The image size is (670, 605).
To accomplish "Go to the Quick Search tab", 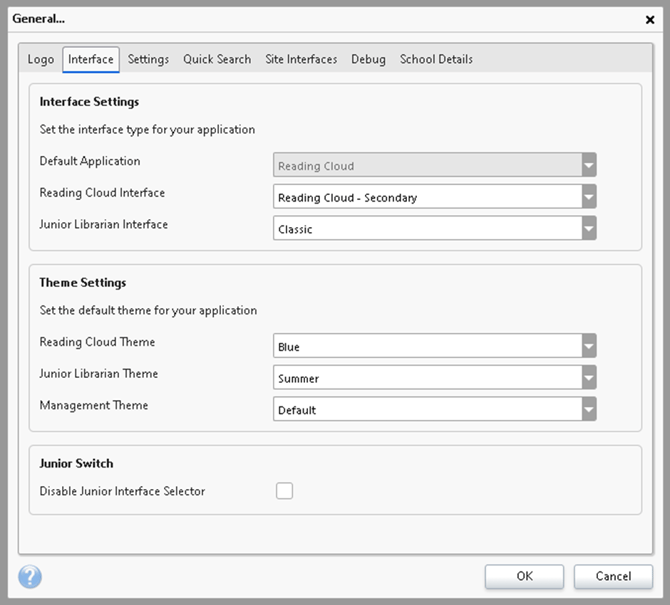I will pyautogui.click(x=217, y=59).
